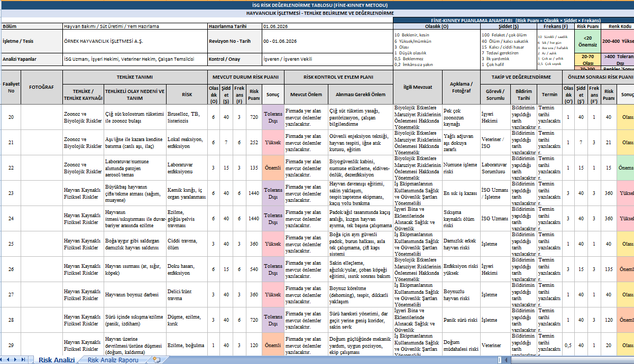Select risk score '252' in row 21
This screenshot has width=634, height=364.
254,143
